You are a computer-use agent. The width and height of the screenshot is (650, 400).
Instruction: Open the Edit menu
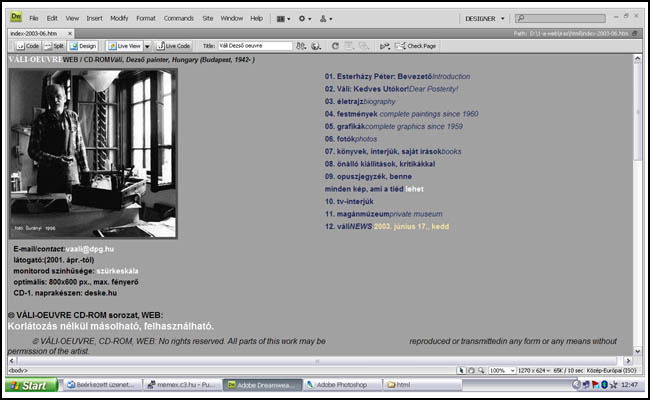tap(52, 19)
